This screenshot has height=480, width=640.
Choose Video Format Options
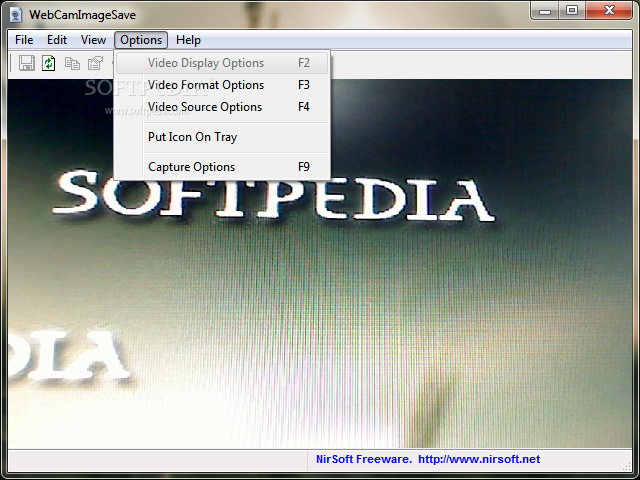[222, 85]
